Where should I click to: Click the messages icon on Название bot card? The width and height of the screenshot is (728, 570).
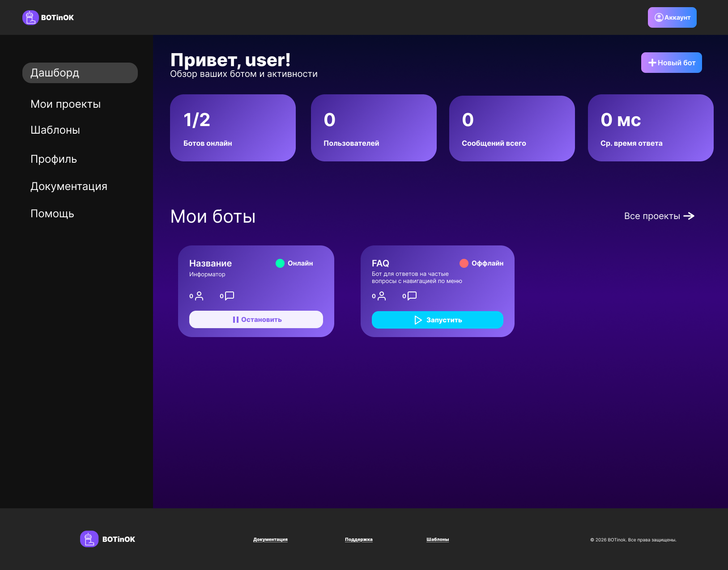(230, 296)
